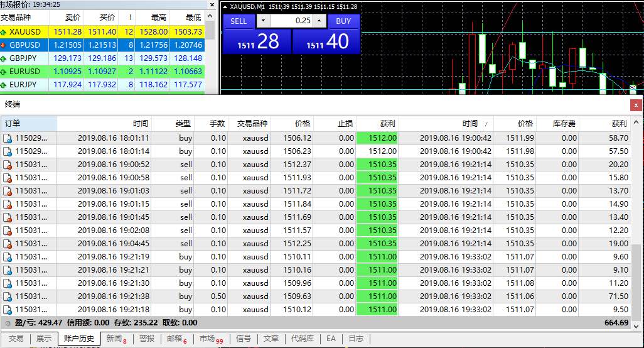Click the EURJPY arrow icon in market watch
Viewport: 644px width, 348px height.
[x=3, y=85]
